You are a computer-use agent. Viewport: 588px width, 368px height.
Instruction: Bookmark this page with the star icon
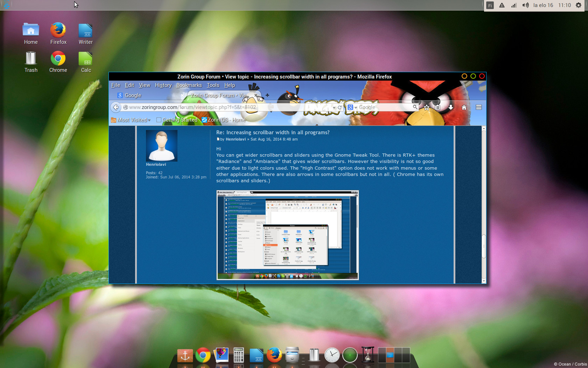[427, 108]
